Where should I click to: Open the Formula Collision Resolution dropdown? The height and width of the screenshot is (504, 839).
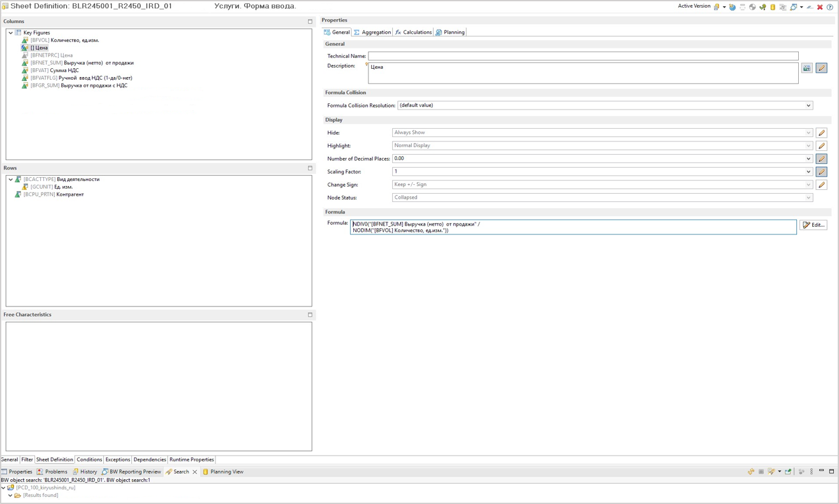click(808, 106)
